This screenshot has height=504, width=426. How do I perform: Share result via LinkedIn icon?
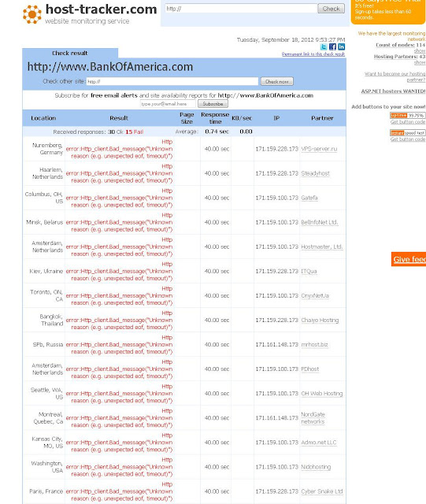tap(341, 47)
